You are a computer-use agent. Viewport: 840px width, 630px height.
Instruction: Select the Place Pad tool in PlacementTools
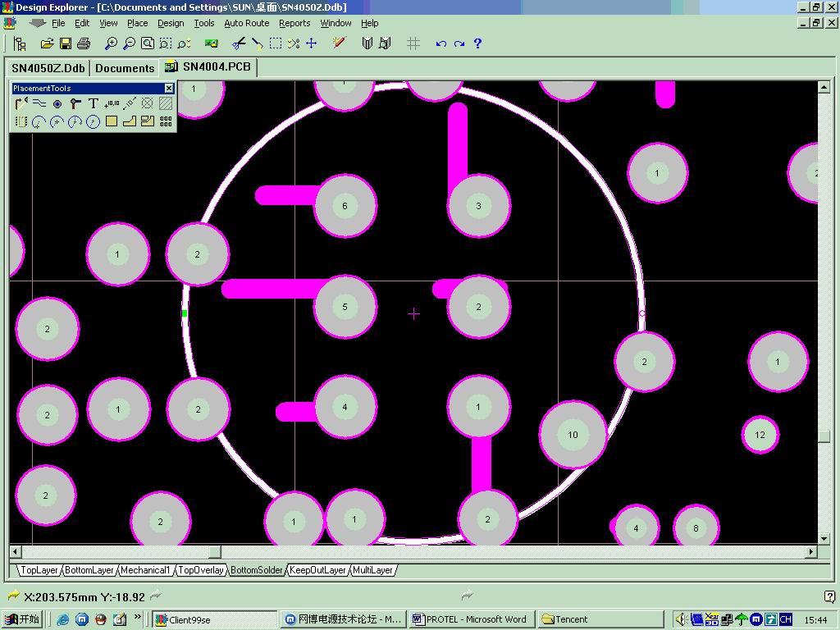(57, 104)
